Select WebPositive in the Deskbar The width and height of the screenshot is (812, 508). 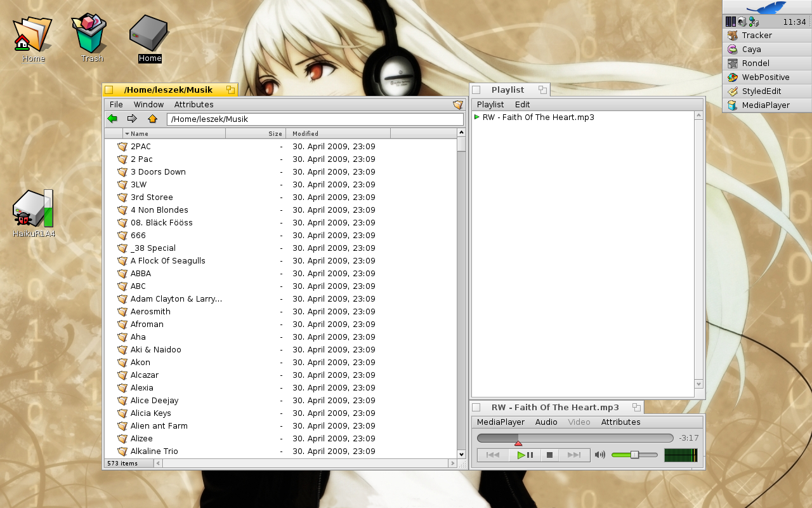pos(765,77)
